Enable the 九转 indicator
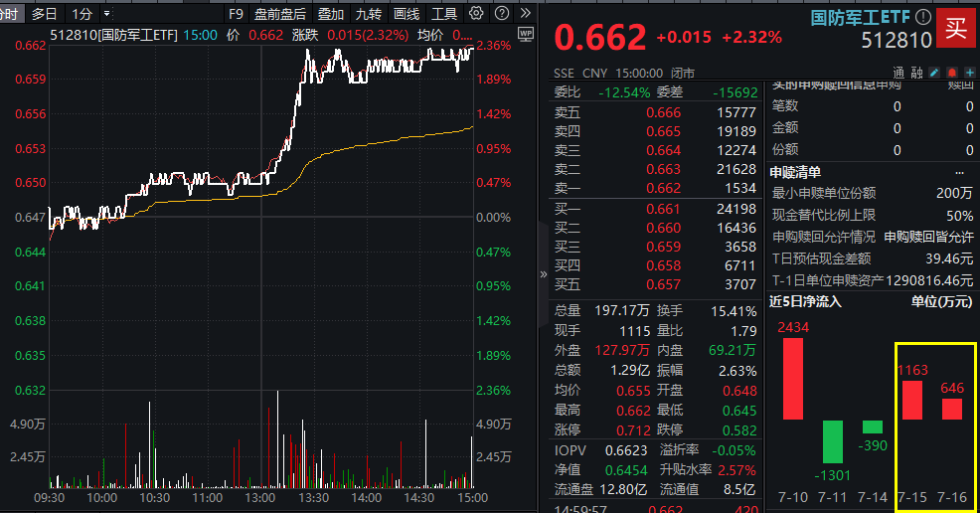This screenshot has height=513, width=980. pos(369,14)
